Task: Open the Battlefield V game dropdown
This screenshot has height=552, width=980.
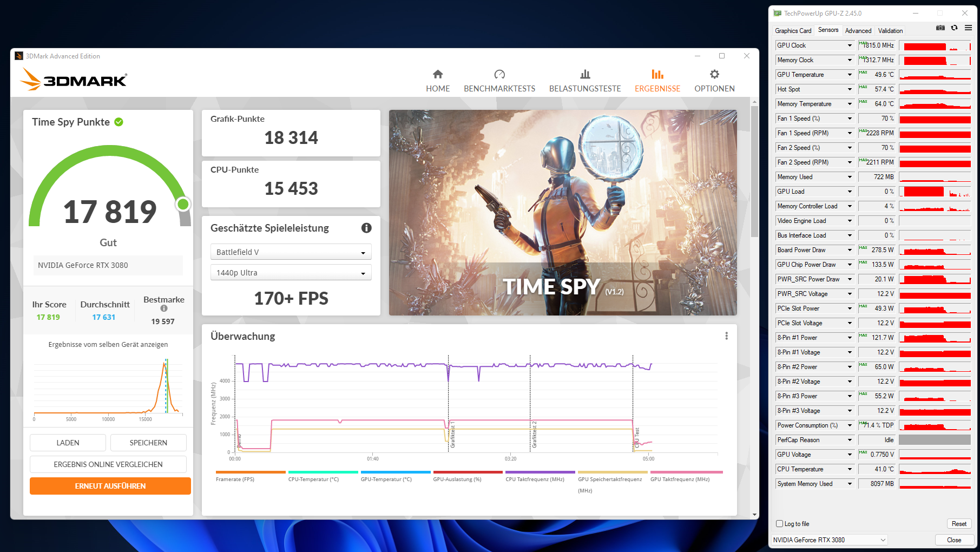Action: (x=291, y=252)
